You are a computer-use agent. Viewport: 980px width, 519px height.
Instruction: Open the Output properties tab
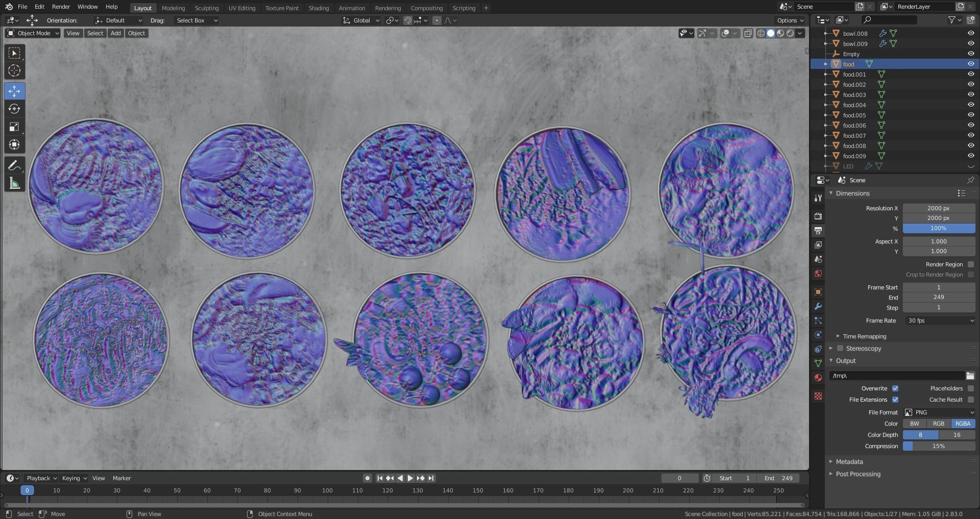click(818, 230)
